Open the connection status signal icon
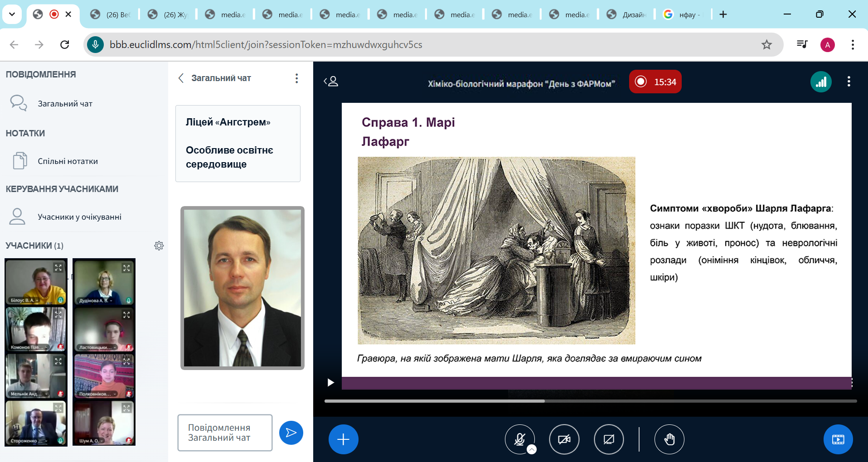This screenshot has width=868, height=462. point(821,82)
